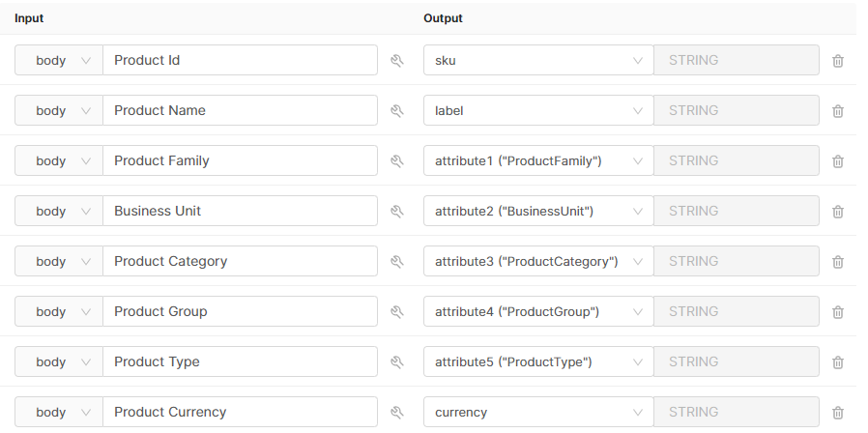Focus the Product Currency input field
The width and height of the screenshot is (868, 433).
tap(240, 412)
